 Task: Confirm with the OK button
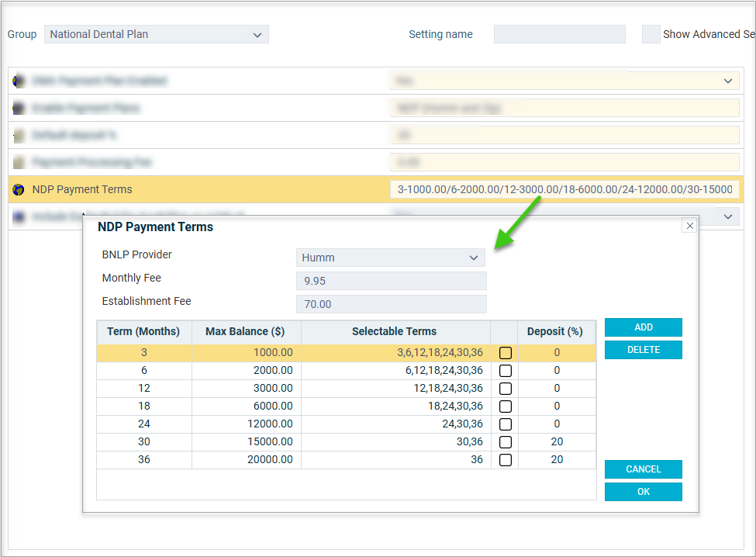click(643, 492)
